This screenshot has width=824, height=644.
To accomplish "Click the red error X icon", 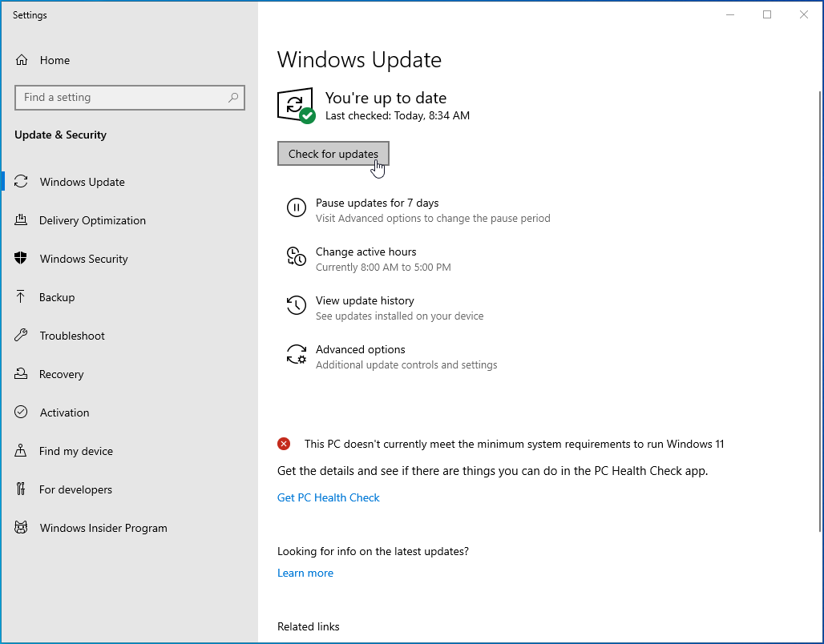I will [x=284, y=444].
